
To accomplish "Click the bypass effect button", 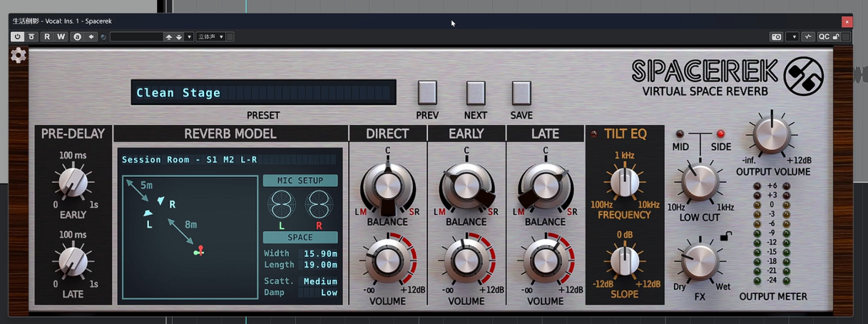I will click(31, 36).
